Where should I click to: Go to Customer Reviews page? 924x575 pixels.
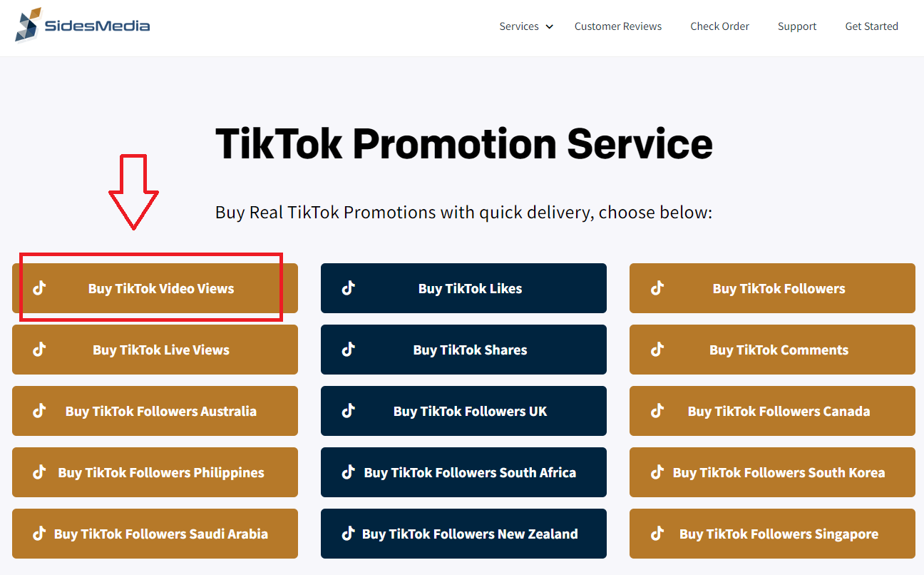[x=618, y=26]
